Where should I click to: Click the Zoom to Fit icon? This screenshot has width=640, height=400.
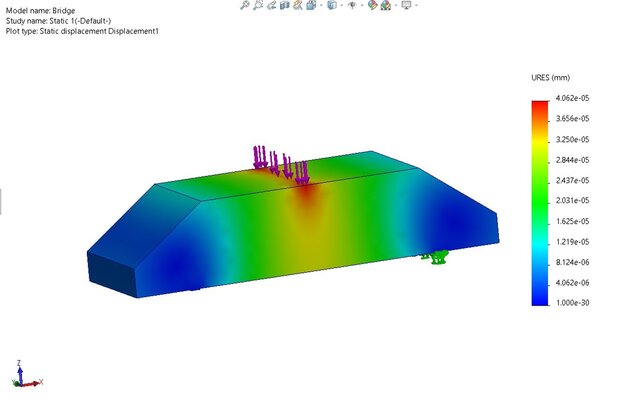[x=244, y=5]
